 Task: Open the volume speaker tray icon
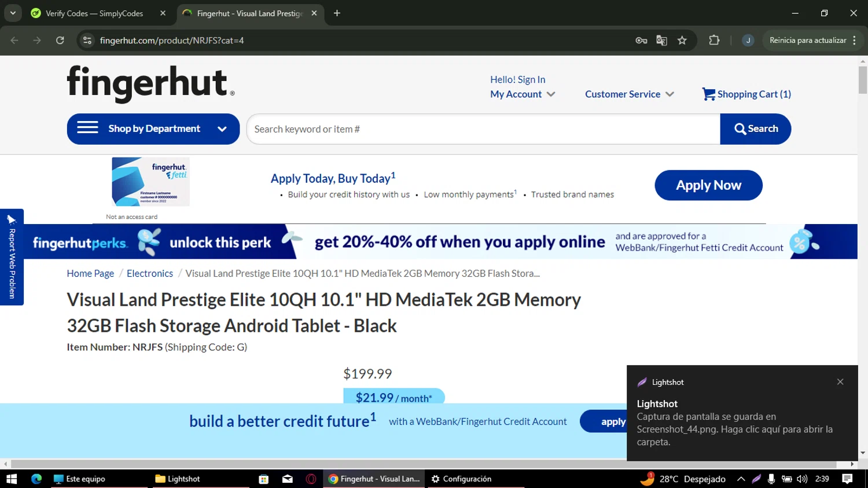coord(802,479)
